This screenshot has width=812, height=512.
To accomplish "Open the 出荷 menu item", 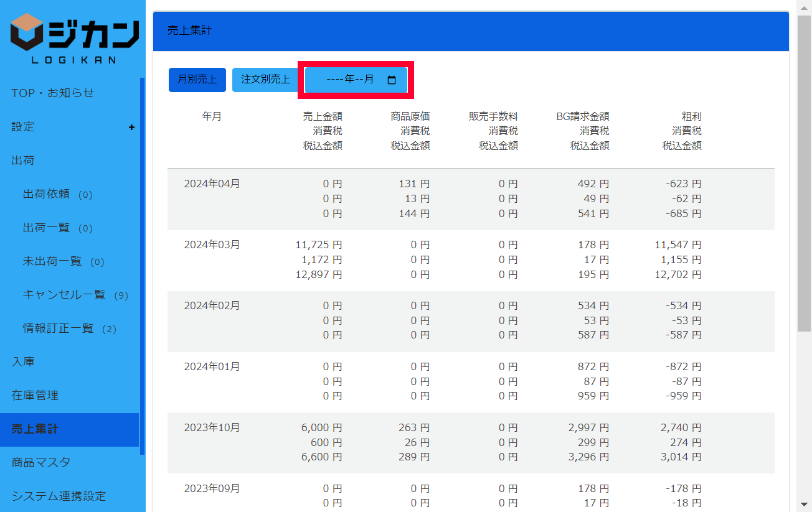I will [23, 161].
